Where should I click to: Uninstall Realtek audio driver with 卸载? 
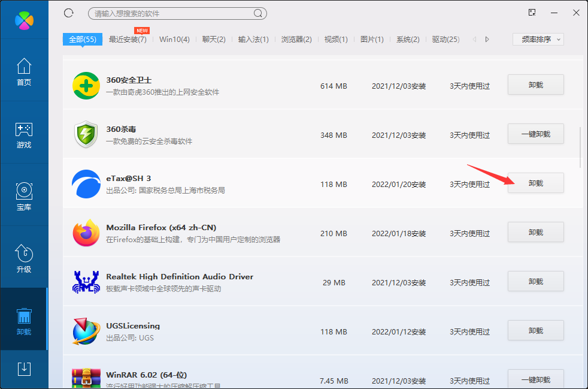tap(535, 282)
